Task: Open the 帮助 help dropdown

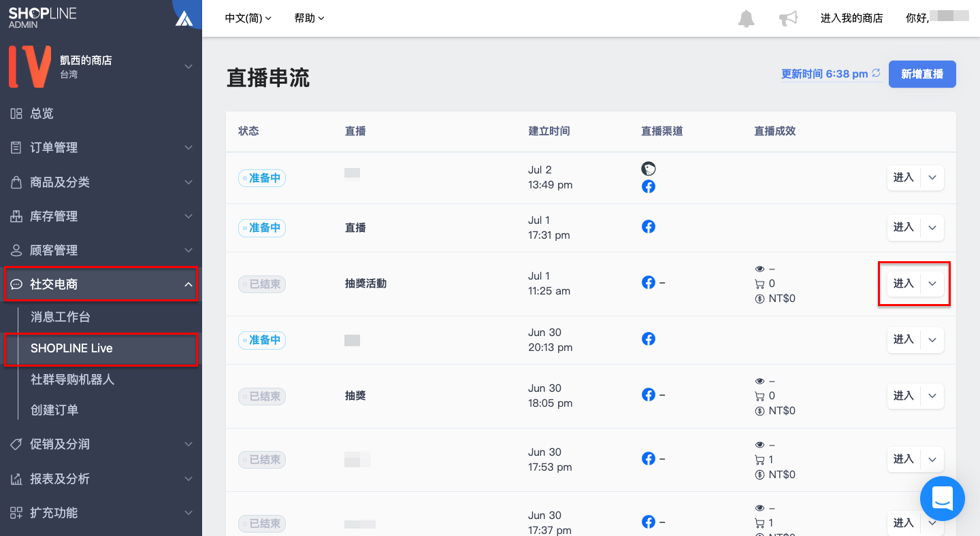Action: coord(310,18)
